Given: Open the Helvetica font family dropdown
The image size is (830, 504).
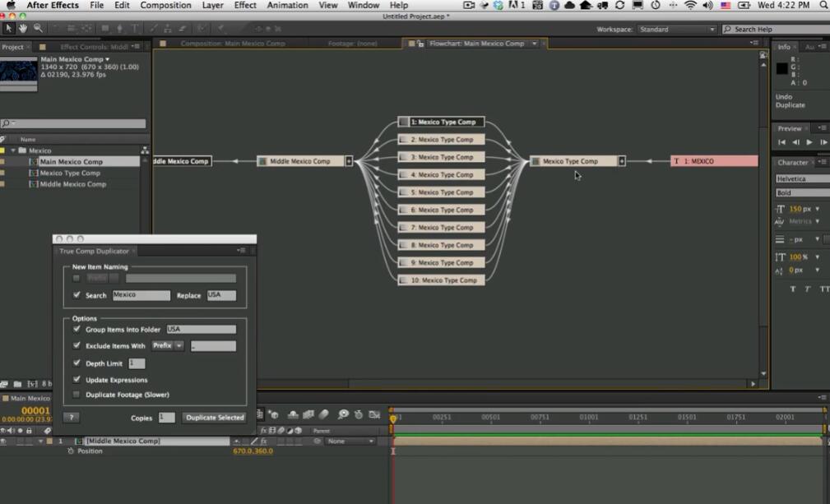Looking at the screenshot, I should pyautogui.click(x=803, y=178).
